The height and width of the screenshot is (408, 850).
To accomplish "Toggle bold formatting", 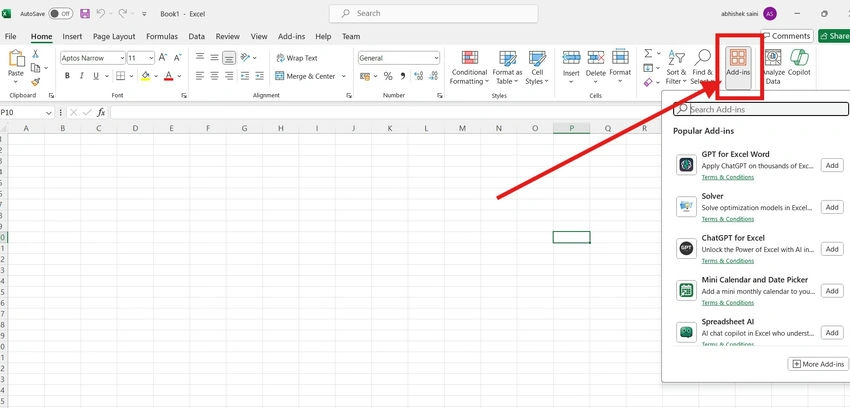I will point(67,76).
